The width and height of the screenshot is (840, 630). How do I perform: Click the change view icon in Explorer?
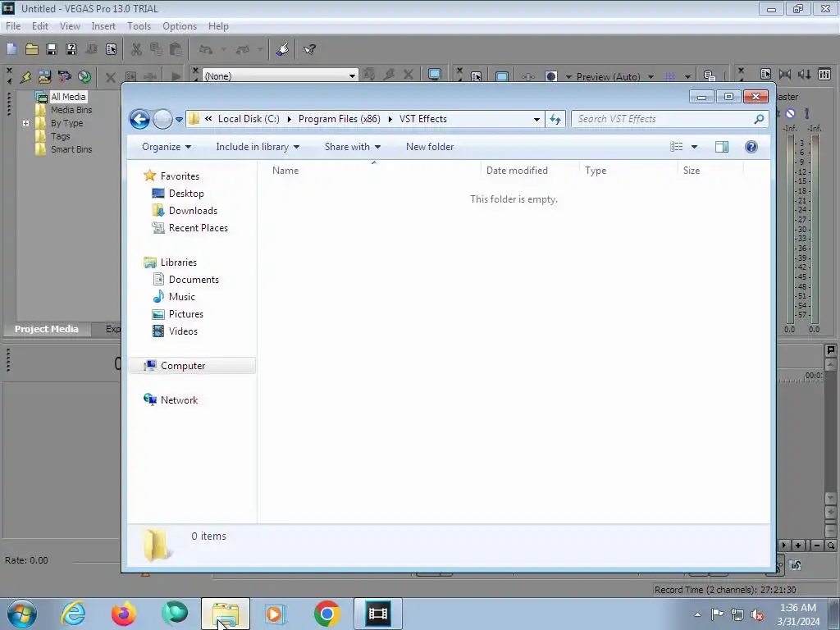(677, 147)
